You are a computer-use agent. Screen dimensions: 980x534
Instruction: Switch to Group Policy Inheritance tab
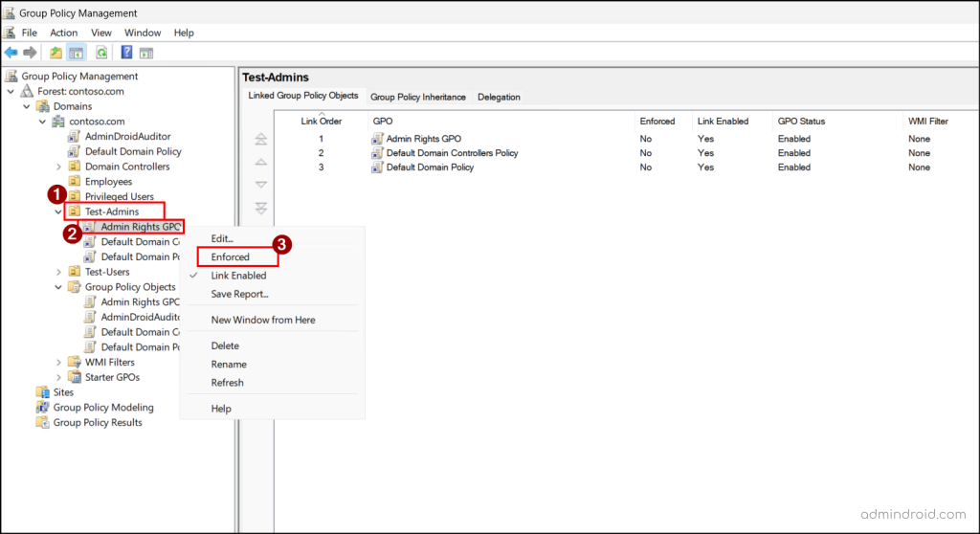pos(418,97)
